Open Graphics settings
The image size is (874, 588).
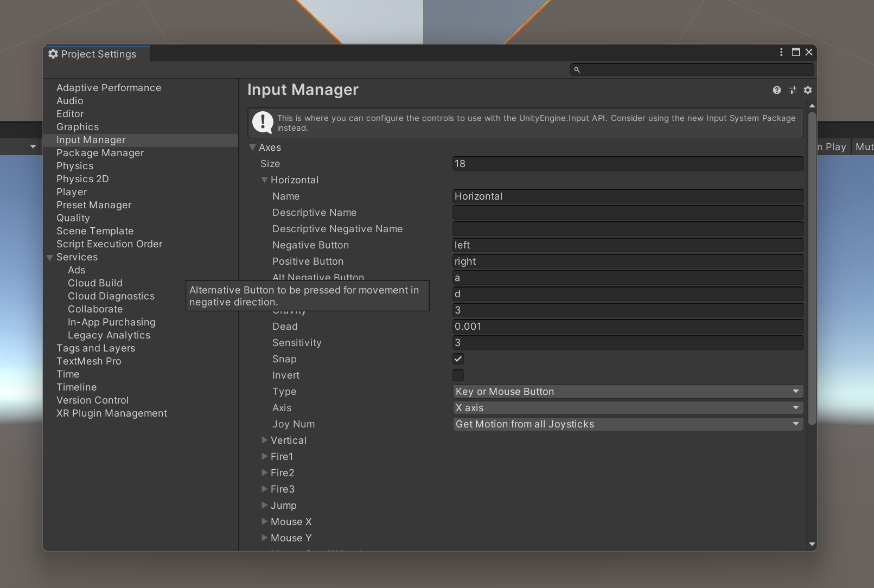78,127
